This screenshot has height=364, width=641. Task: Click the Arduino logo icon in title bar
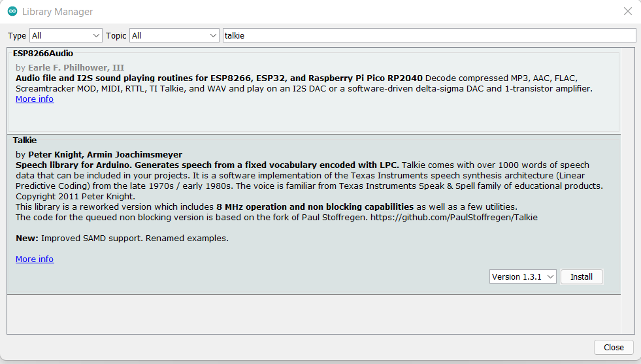(x=12, y=12)
